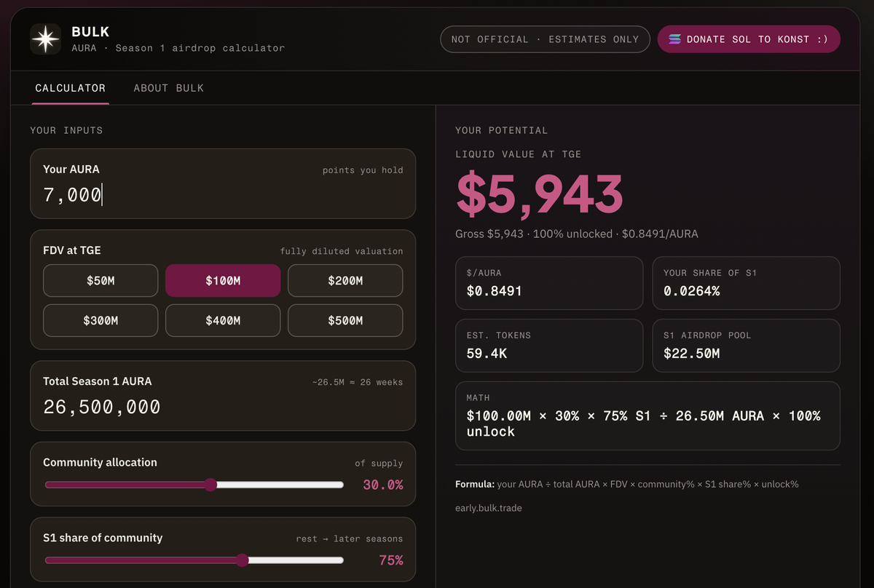The image size is (874, 588).
Task: Click the $/AURA $0.8491 card
Action: pos(549,283)
